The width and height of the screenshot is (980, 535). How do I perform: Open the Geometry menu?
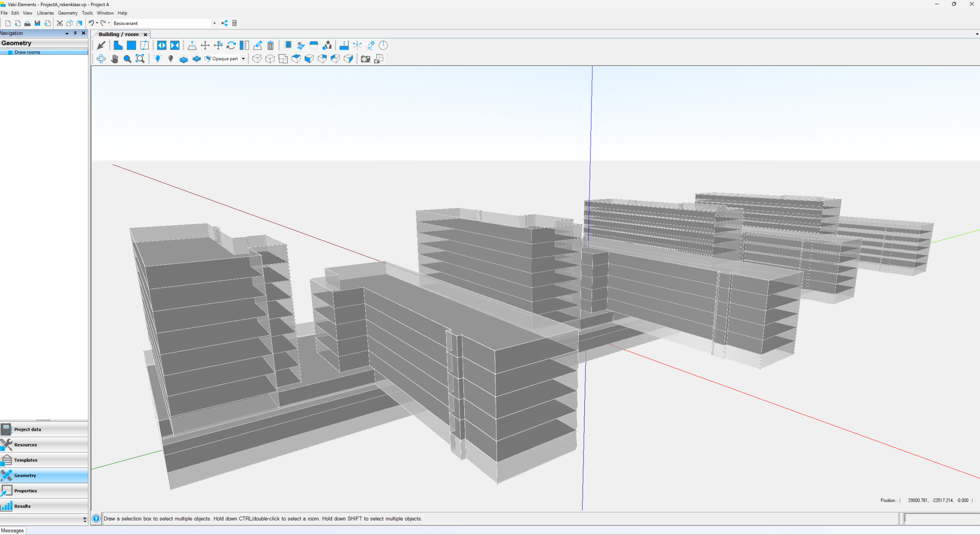tap(67, 13)
